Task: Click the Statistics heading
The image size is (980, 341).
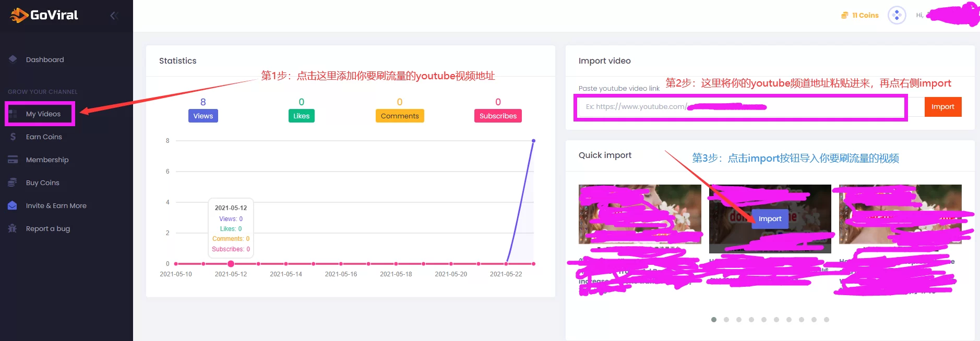Action: [x=178, y=61]
